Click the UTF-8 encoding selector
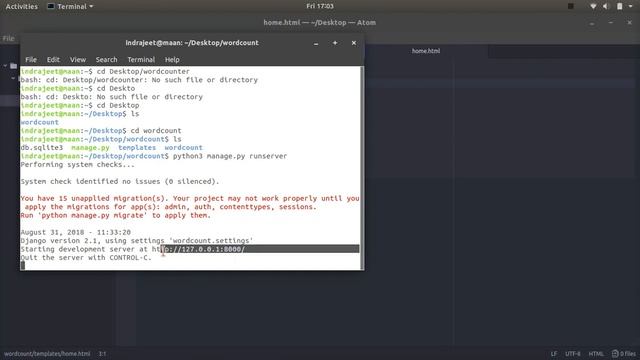This screenshot has height=360, width=640. [573, 354]
